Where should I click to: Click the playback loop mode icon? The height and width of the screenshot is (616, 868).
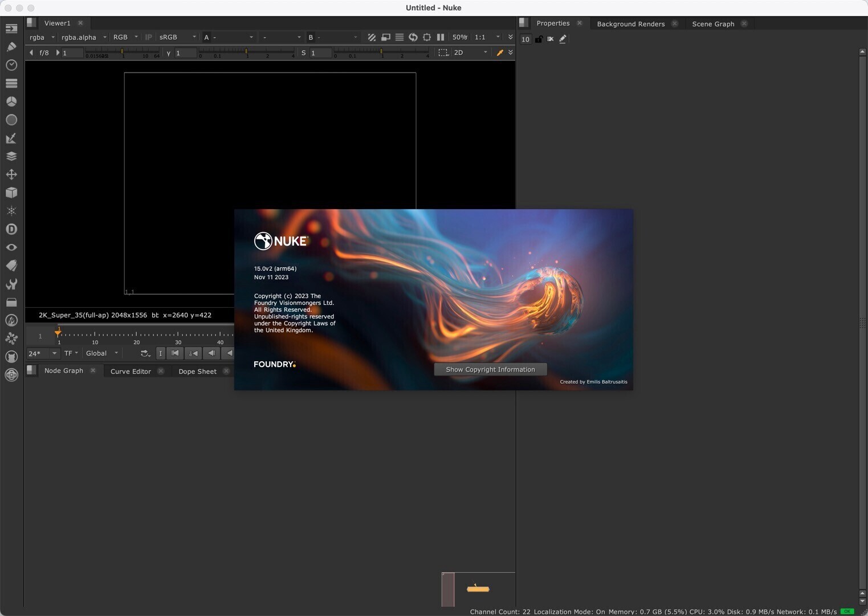pos(145,353)
